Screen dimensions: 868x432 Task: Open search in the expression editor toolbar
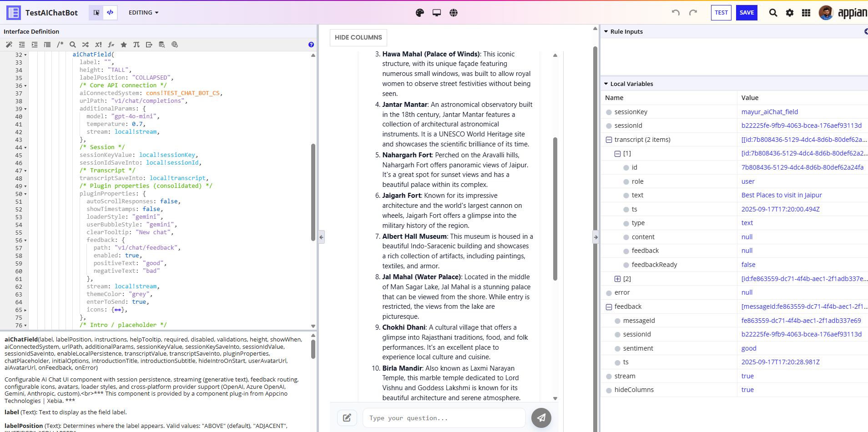click(x=73, y=45)
